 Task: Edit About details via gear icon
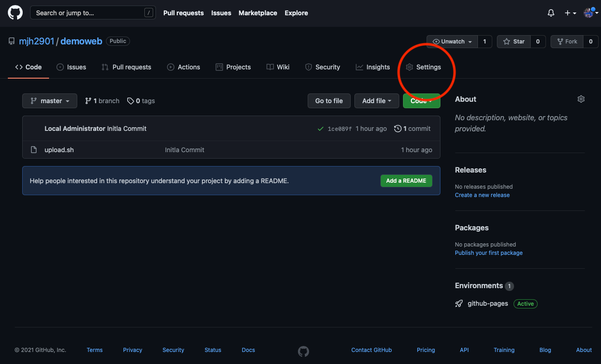pos(581,99)
